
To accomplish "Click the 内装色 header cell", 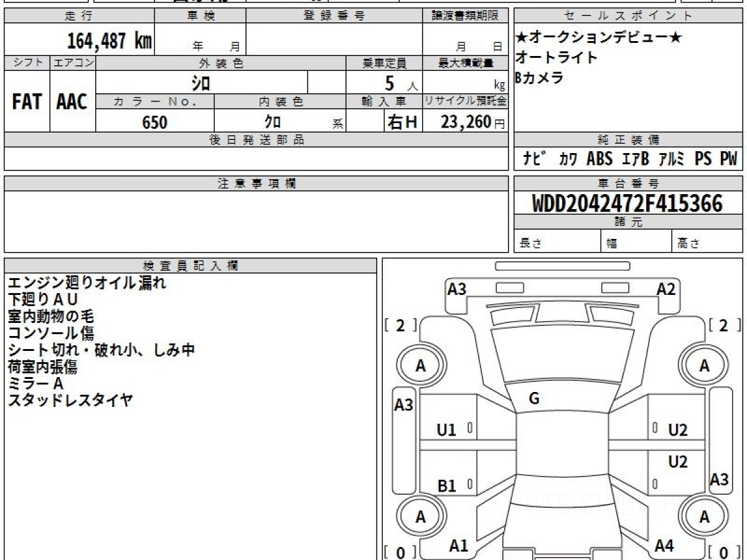I will pos(280,102).
